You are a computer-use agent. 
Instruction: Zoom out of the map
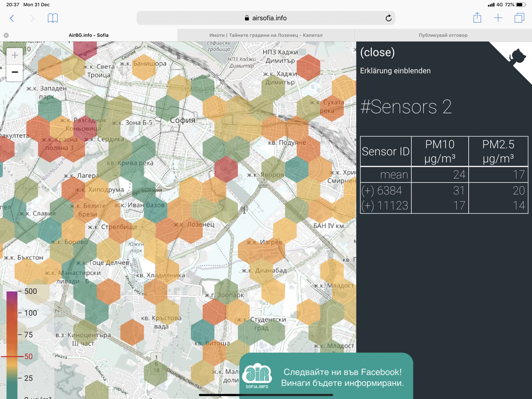pos(15,72)
